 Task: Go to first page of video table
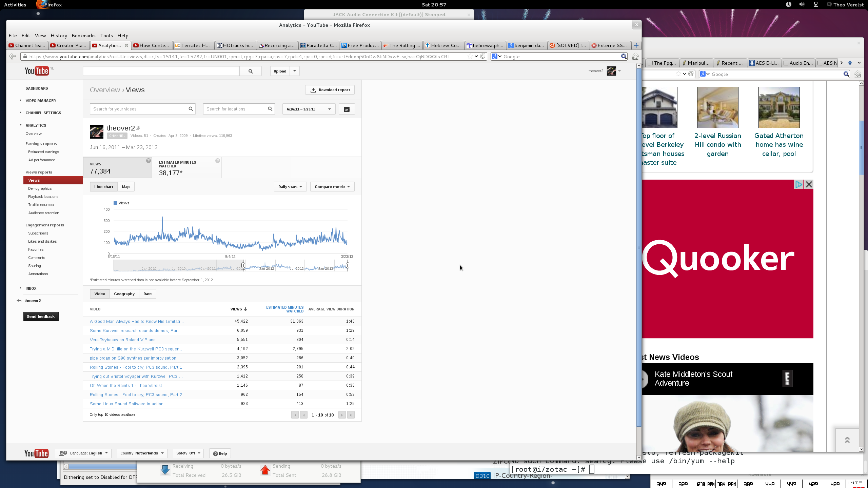click(295, 415)
